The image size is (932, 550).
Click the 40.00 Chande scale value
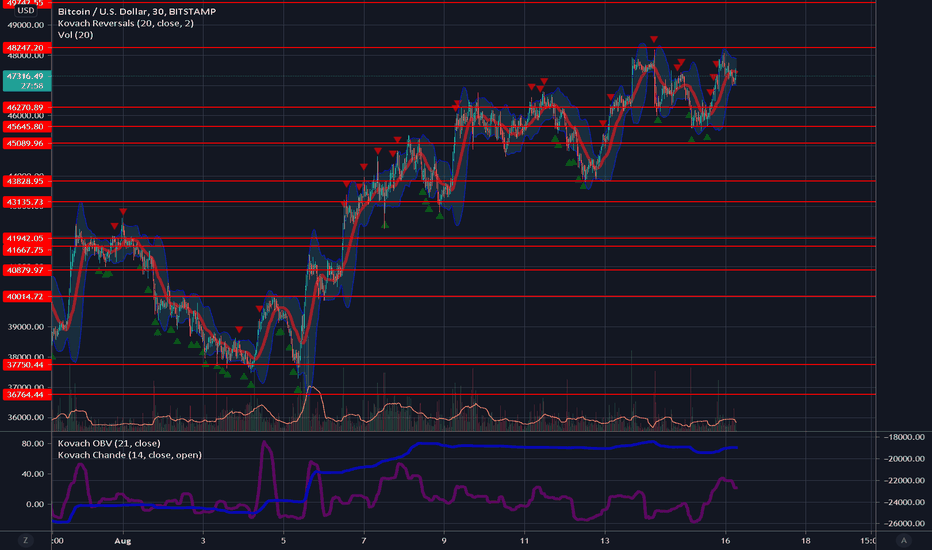(33, 474)
